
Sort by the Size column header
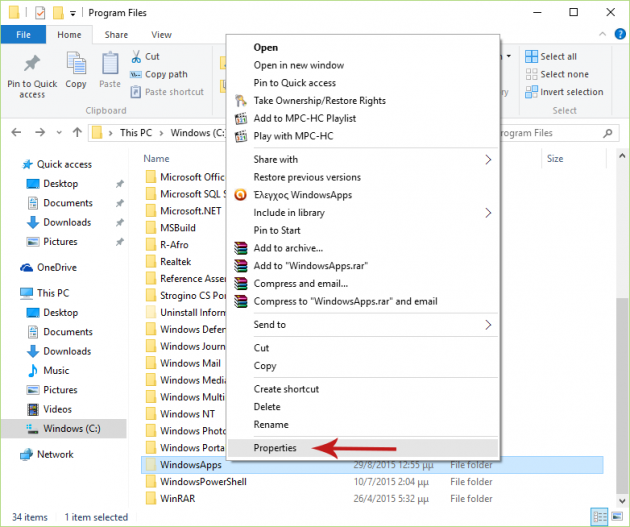pos(555,159)
